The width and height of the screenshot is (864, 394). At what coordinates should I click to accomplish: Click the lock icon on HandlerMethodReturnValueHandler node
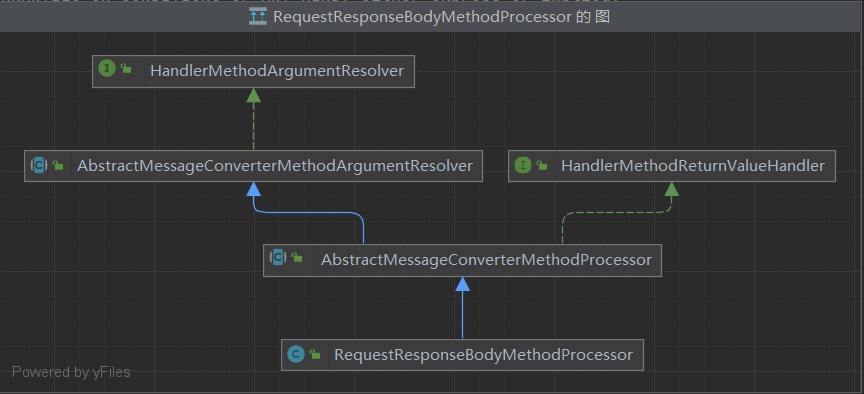542,165
